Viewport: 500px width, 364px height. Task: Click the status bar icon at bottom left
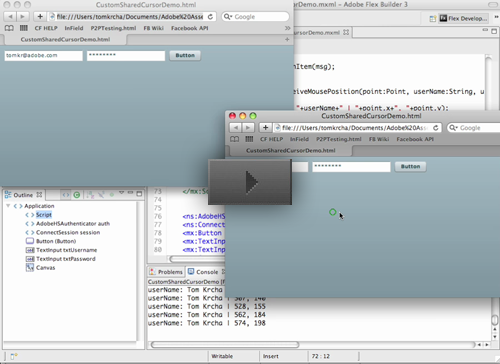(x=14, y=356)
